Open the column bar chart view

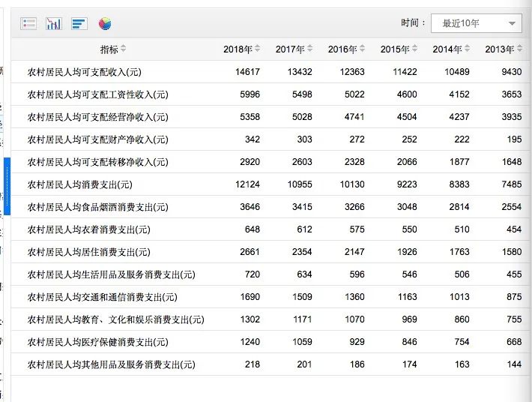point(54,24)
